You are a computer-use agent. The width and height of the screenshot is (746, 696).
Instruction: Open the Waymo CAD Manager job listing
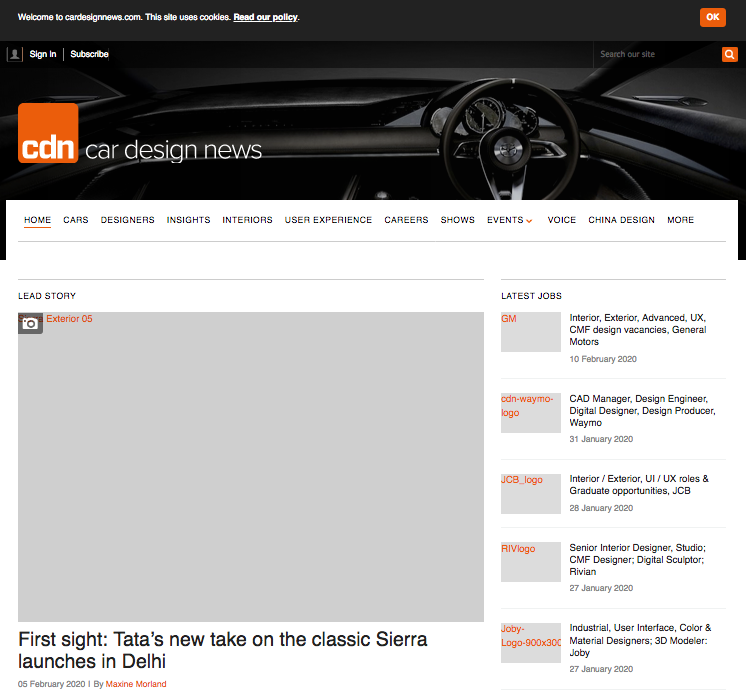642,411
